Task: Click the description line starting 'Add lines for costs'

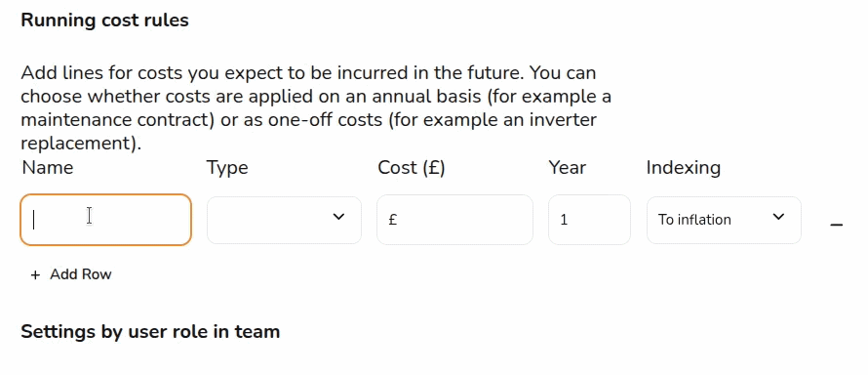Action: tap(308, 73)
